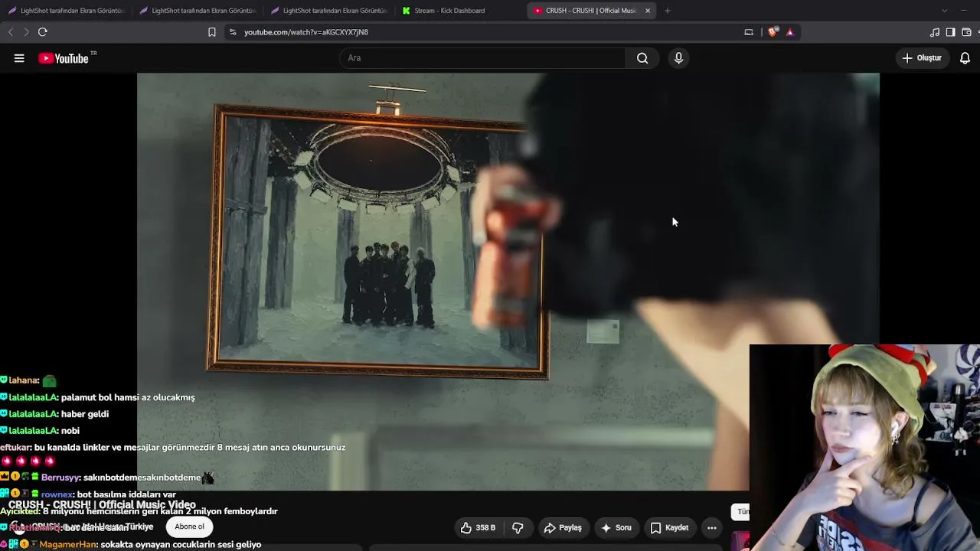Open the media control music-note icon

pyautogui.click(x=935, y=32)
